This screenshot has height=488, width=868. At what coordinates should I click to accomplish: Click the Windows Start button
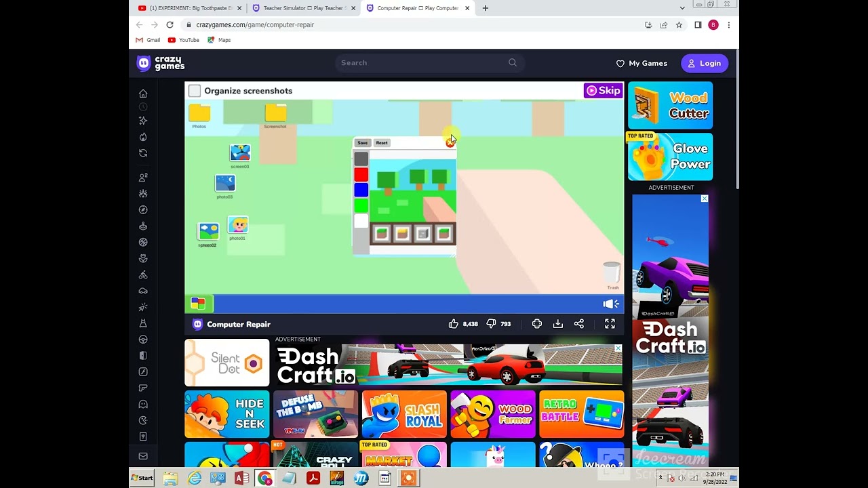click(142, 478)
